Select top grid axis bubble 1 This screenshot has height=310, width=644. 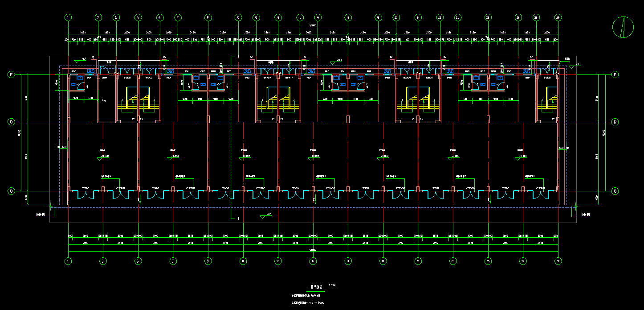(68, 18)
